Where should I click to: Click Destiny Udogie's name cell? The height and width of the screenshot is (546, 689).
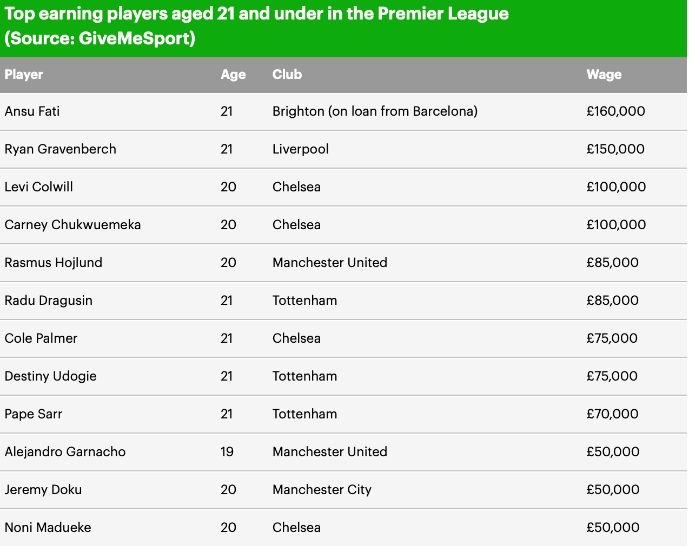click(x=51, y=377)
